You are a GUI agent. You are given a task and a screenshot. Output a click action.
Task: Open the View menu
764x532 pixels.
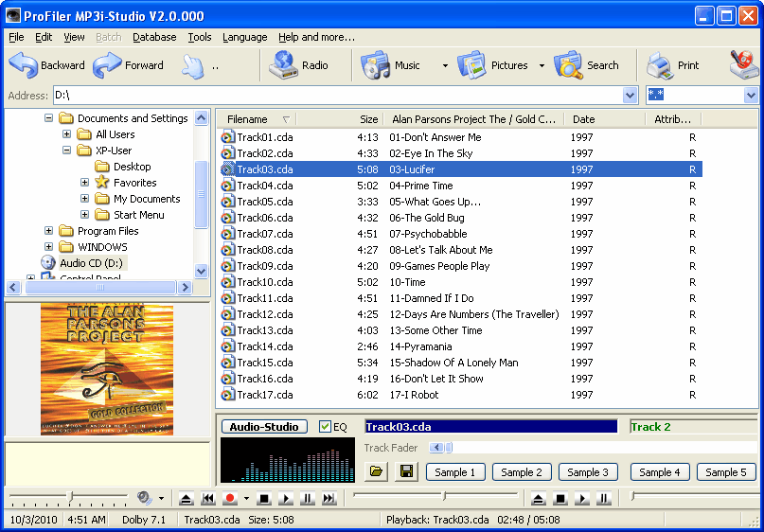74,37
